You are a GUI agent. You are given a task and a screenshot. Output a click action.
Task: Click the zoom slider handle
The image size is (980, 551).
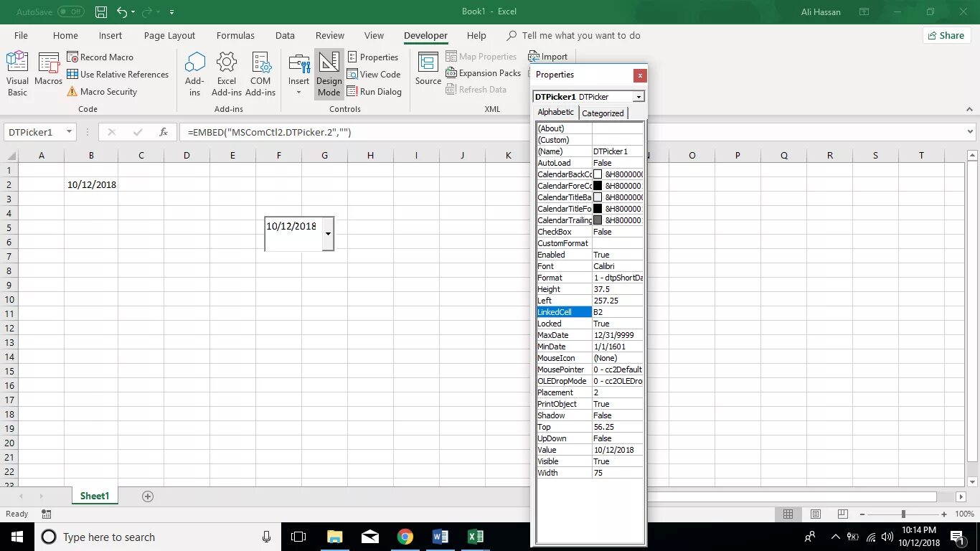(x=903, y=514)
